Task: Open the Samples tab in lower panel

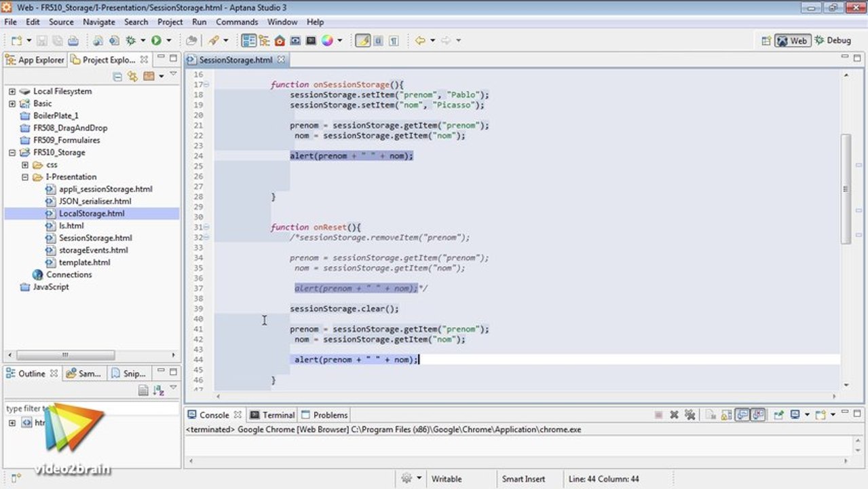Action: pyautogui.click(x=84, y=374)
